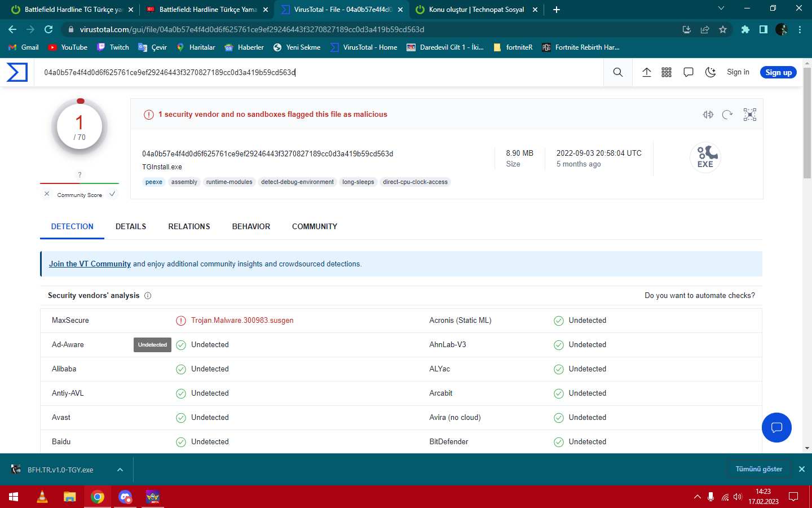The height and width of the screenshot is (508, 812).
Task: Open the DETAILS tab
Action: (x=131, y=226)
